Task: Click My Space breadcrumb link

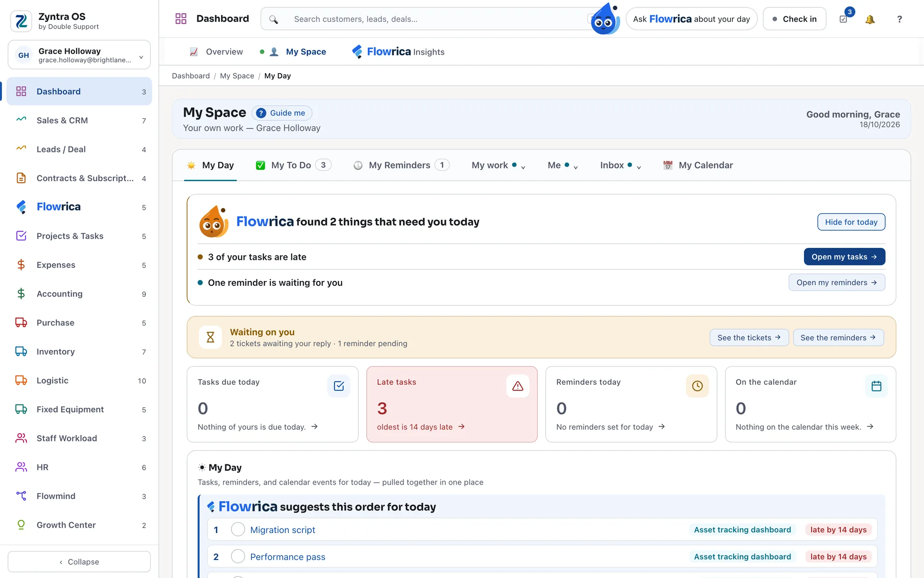Action: 237,76
